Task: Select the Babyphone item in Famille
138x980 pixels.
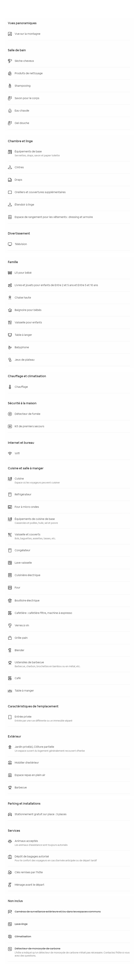Action: tap(69, 347)
